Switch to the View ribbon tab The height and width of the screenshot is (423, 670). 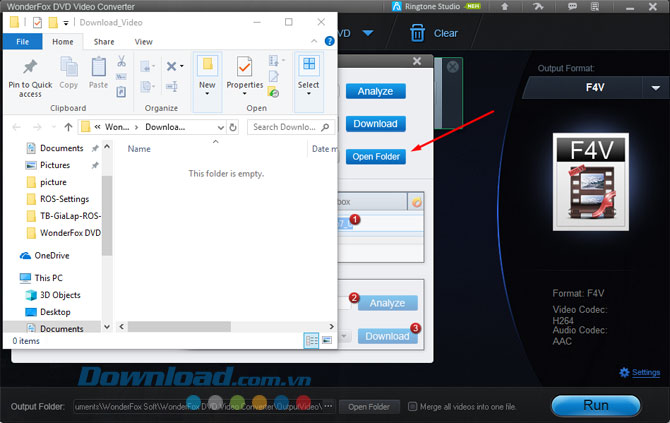[143, 41]
